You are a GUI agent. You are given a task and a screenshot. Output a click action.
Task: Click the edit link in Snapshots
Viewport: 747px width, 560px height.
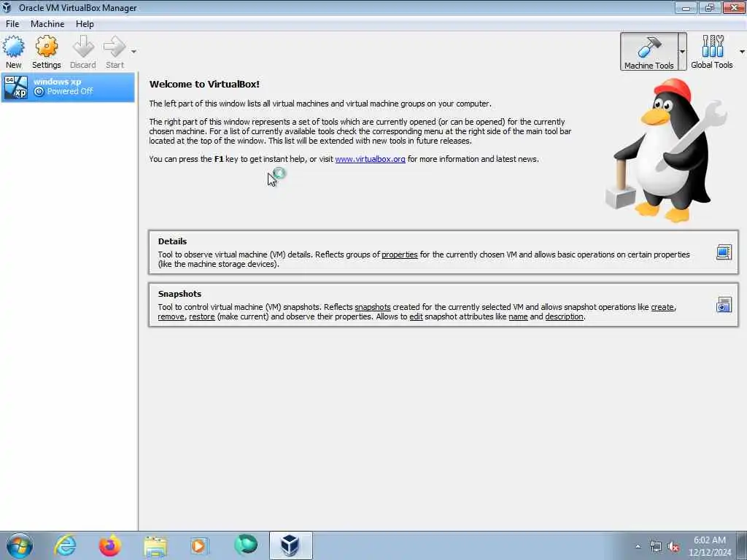tap(416, 316)
